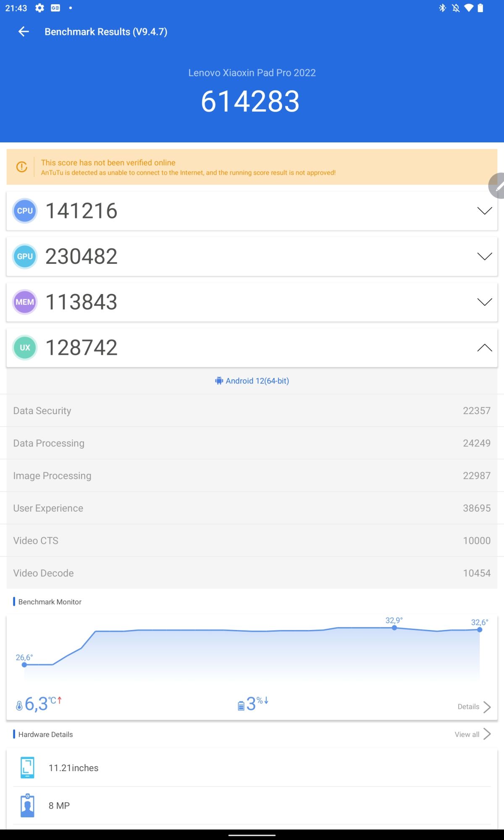Select the Image Processing row
This screenshot has width=504, height=840.
coord(252,475)
